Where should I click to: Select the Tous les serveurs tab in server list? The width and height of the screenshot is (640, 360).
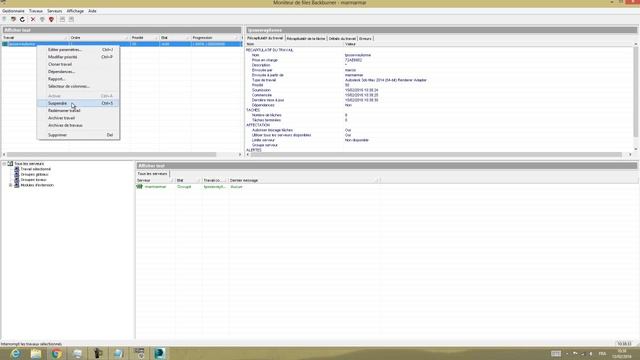(x=152, y=174)
